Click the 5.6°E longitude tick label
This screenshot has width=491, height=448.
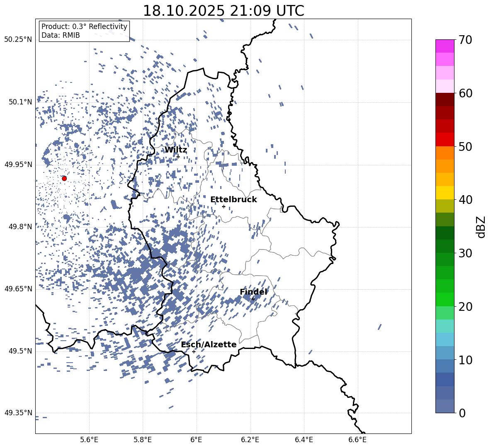tap(89, 440)
